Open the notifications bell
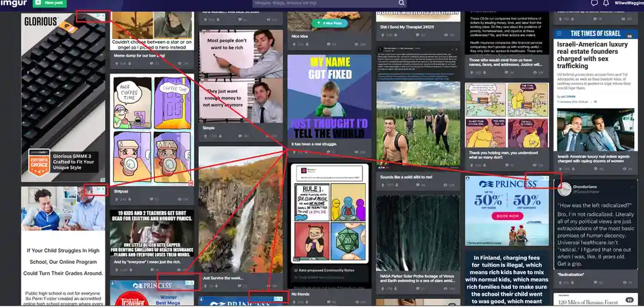644x307 pixels. point(606,3)
